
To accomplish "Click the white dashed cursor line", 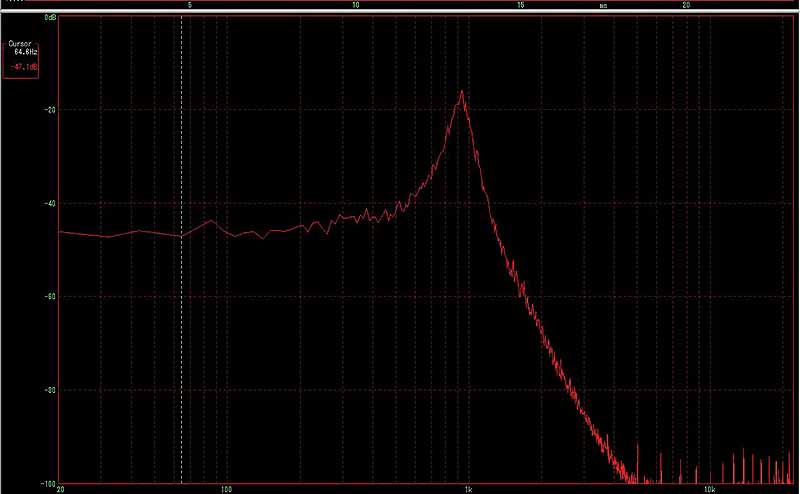I will (x=181, y=300).
